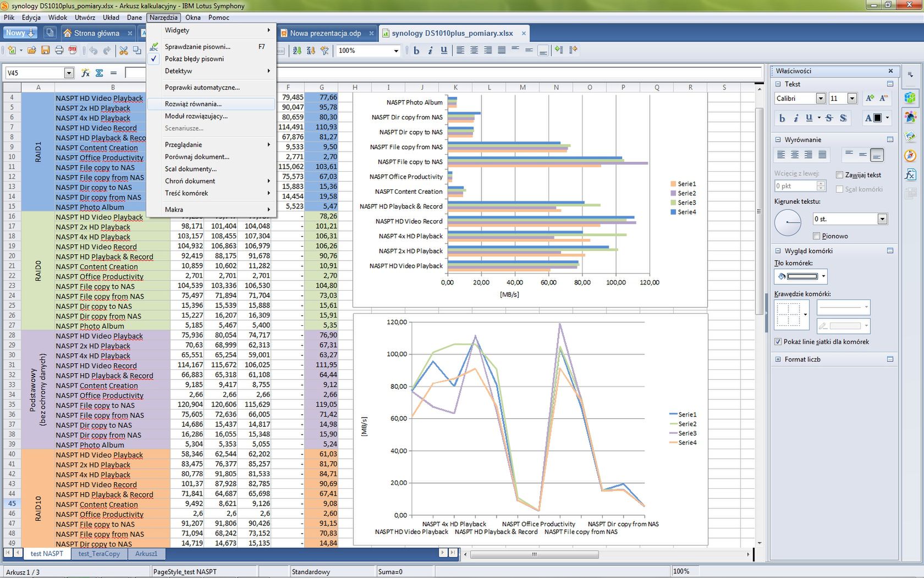The width and height of the screenshot is (924, 578).
Task: Open the font size 11 dropdown
Action: (852, 99)
